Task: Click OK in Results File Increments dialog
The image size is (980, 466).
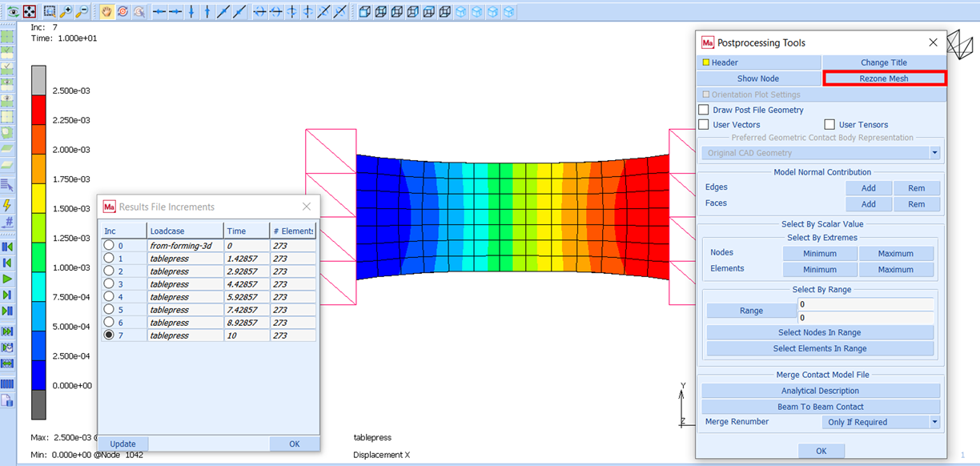Action: pos(294,444)
